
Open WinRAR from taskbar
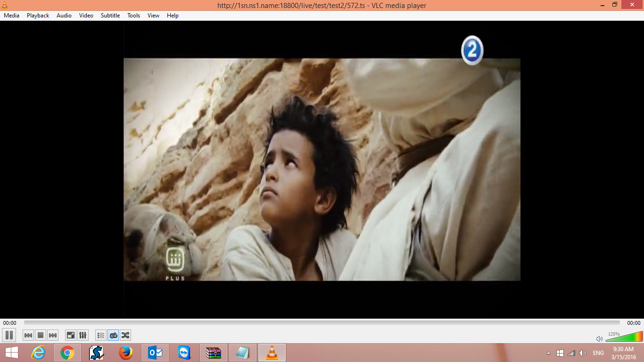tap(214, 353)
